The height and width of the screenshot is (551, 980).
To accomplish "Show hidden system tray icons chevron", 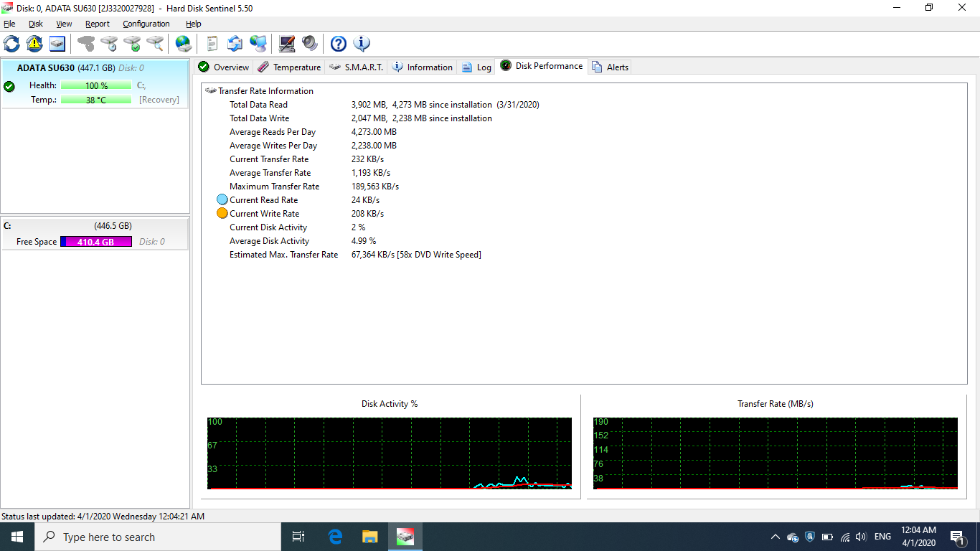I will pos(775,537).
